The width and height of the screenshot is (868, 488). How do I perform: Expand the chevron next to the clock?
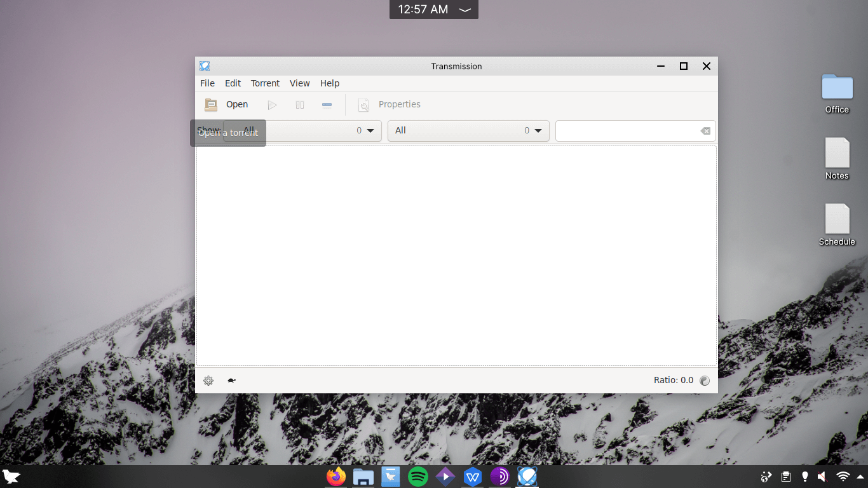[465, 10]
